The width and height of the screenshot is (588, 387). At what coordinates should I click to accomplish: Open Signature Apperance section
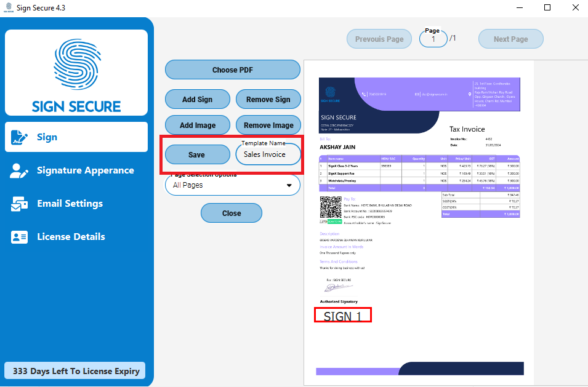76,170
